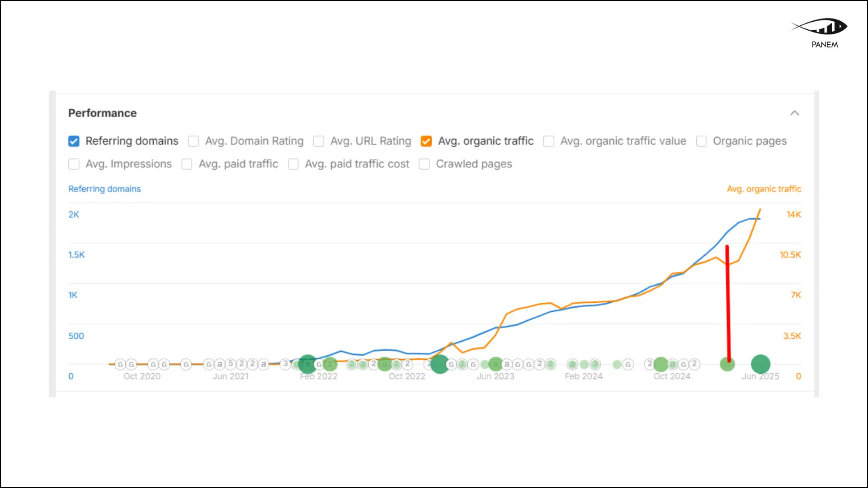Image resolution: width=868 pixels, height=488 pixels.
Task: Collapse the Performance panel with the chevron
Action: [x=794, y=113]
